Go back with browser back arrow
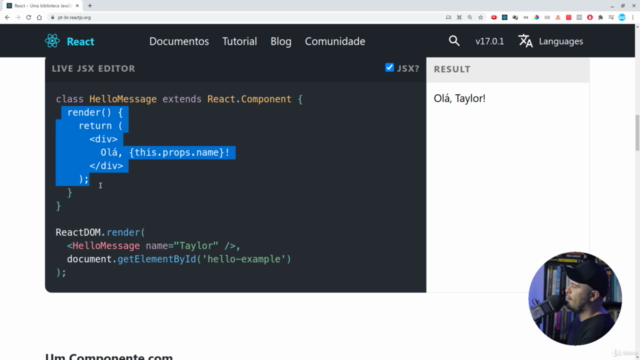Image resolution: width=640 pixels, height=360 pixels. (7, 17)
